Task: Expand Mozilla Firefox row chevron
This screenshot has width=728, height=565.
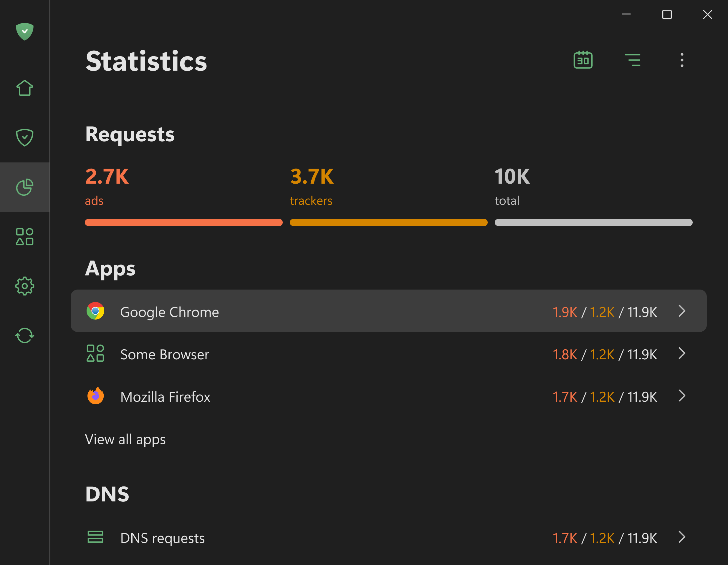Action: point(682,396)
